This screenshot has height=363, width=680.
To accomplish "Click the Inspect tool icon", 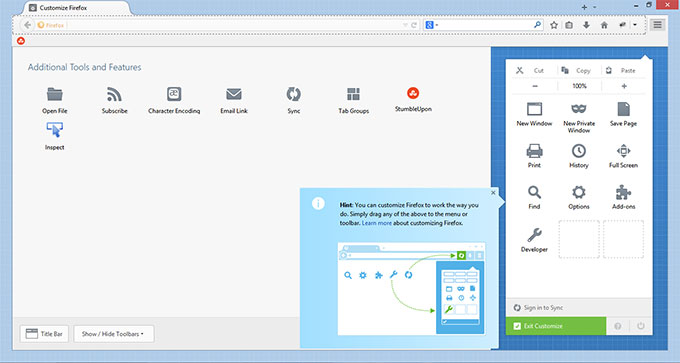I will [x=55, y=130].
